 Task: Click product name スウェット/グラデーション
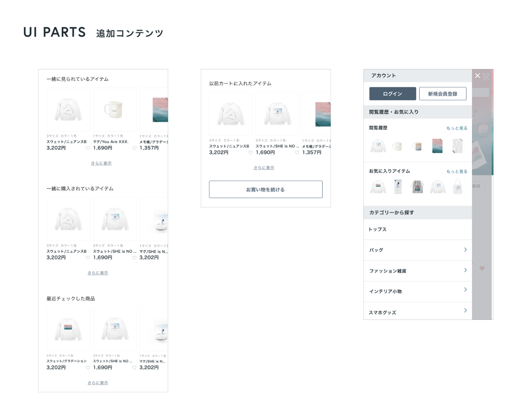[x=66, y=361]
